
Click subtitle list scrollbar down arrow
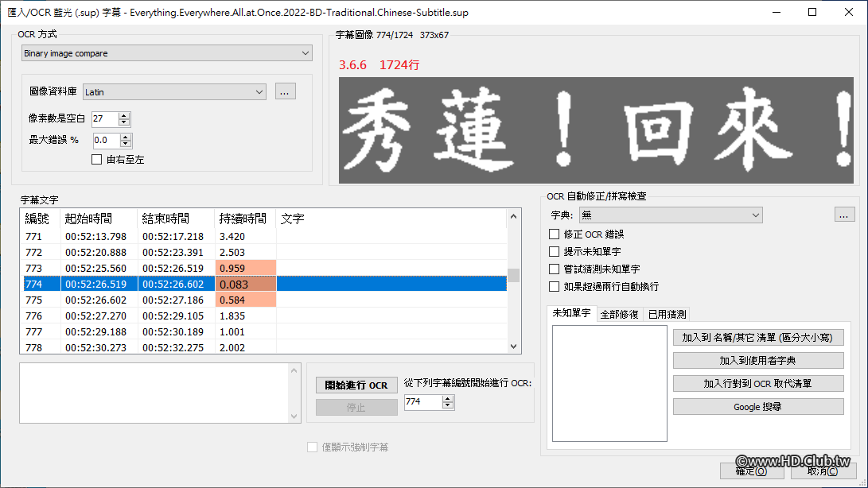click(x=514, y=347)
